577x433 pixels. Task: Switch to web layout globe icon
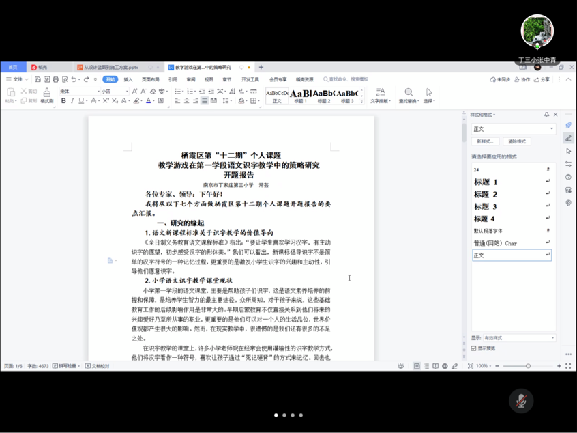point(445,366)
